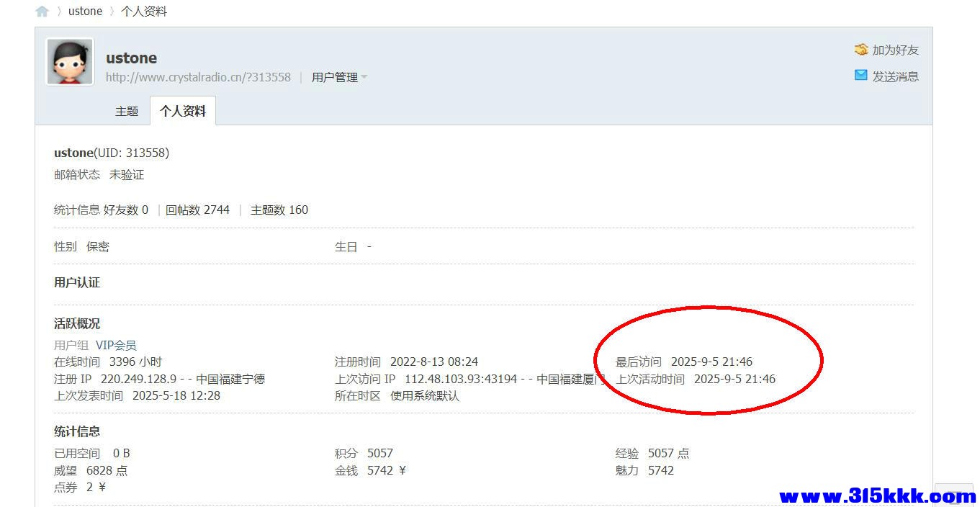Click the VIP会员 user group link
Viewport: 980px width, 507px height.
(116, 345)
